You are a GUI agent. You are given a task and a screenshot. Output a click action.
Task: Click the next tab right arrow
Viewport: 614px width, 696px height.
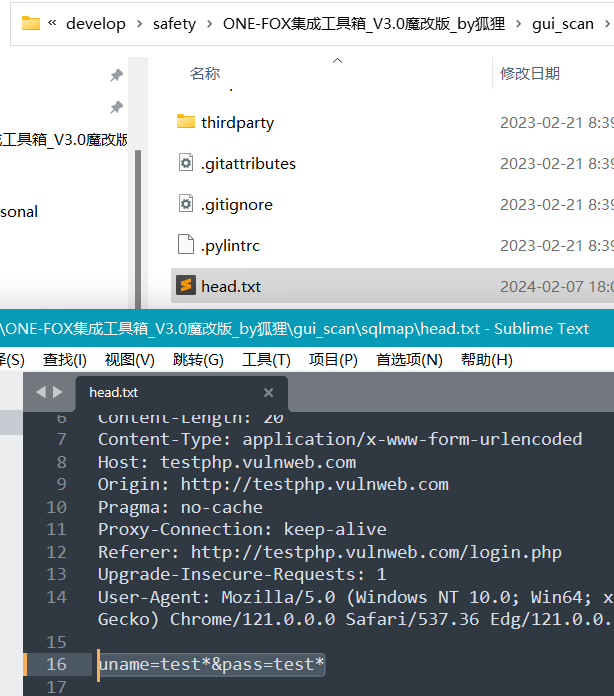click(58, 392)
